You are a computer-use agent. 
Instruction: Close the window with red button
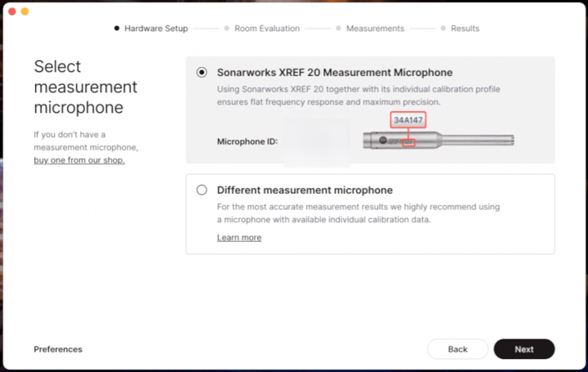click(12, 11)
